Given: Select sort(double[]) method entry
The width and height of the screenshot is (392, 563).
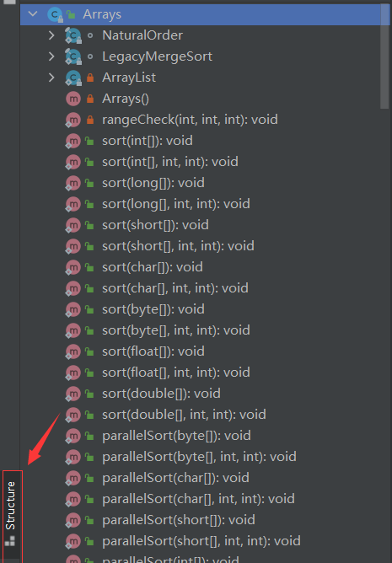Looking at the screenshot, I should coord(161,394).
